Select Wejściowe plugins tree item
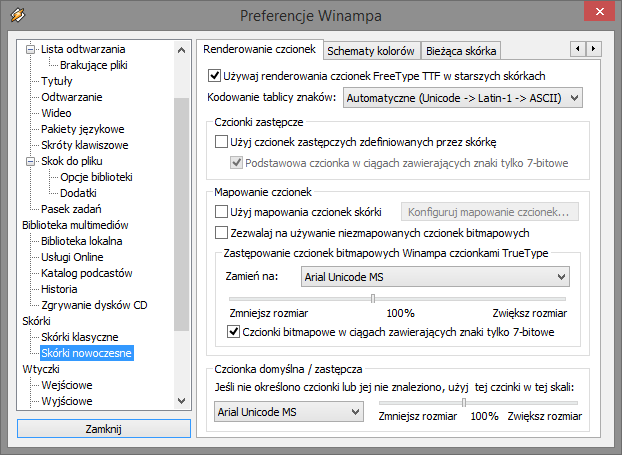Screen dimensions: 622x455 67,385
